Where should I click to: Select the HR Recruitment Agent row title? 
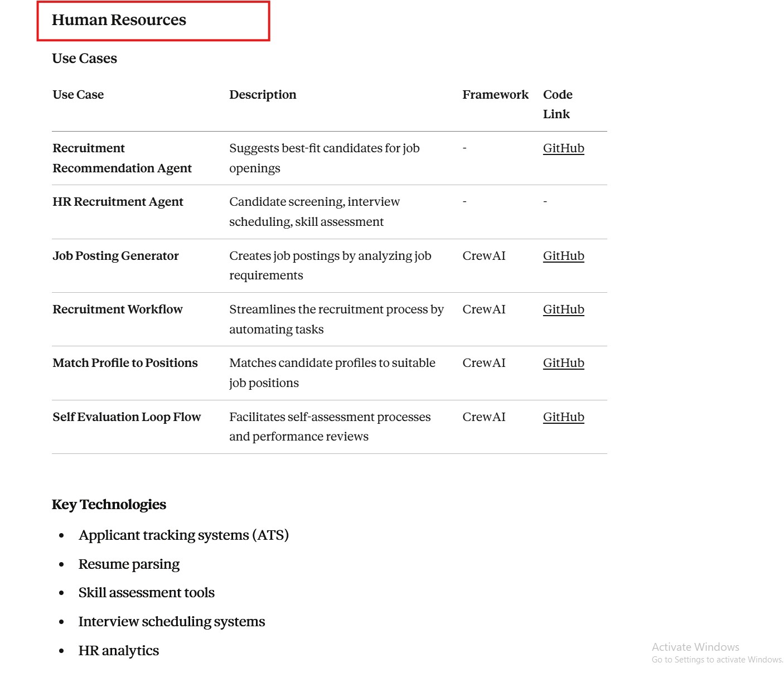[x=118, y=202]
